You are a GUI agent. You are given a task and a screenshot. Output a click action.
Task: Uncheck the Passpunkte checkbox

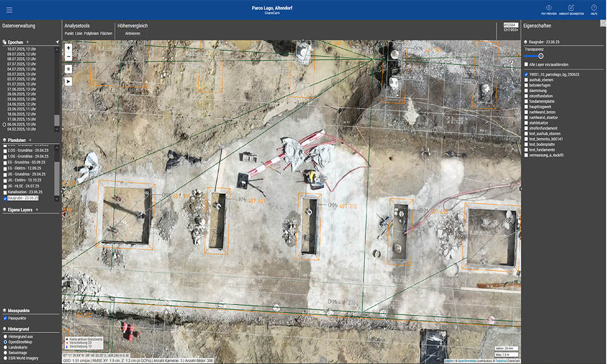[x=5, y=318]
